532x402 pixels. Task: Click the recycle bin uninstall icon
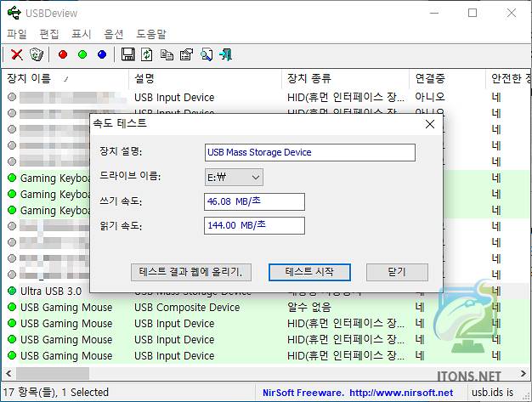coord(37,54)
